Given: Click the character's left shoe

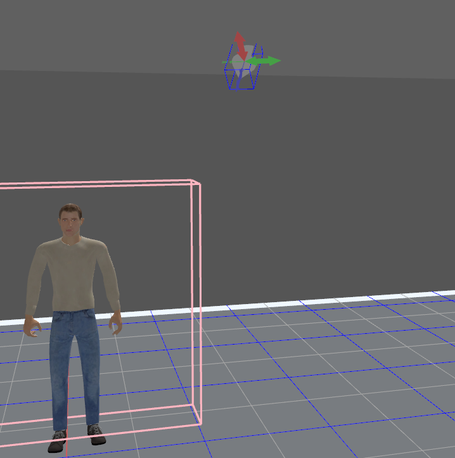Looking at the screenshot, I should click(x=97, y=434).
